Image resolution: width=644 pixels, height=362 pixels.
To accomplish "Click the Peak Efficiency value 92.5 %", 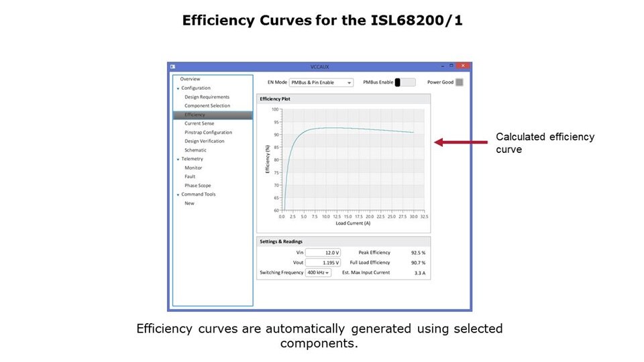I will (x=418, y=253).
